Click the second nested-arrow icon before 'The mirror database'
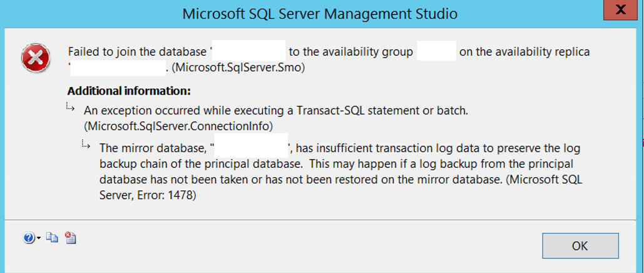The image size is (644, 273). [x=85, y=144]
